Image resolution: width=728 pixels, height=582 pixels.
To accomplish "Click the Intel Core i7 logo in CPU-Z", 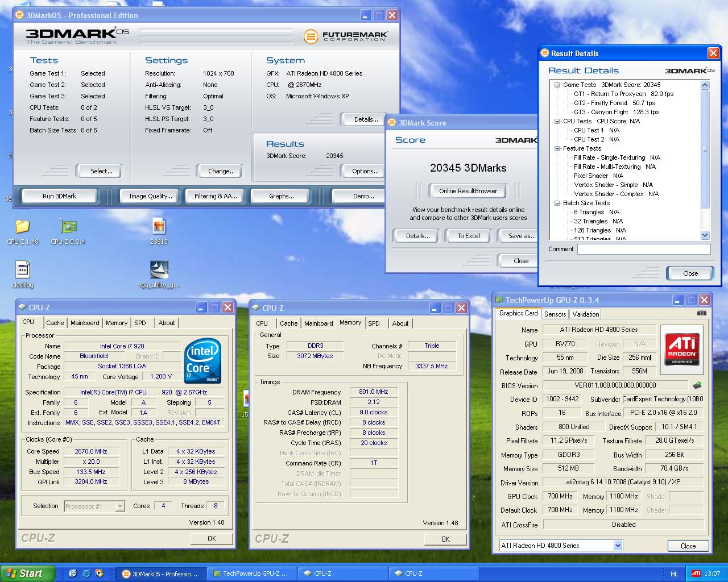I will [203, 361].
